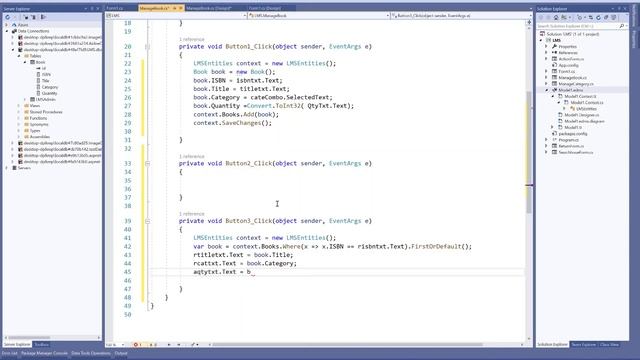Screen dimensions: 640x360
Task: Click the warnings count indicator below editor
Action: pos(153,345)
